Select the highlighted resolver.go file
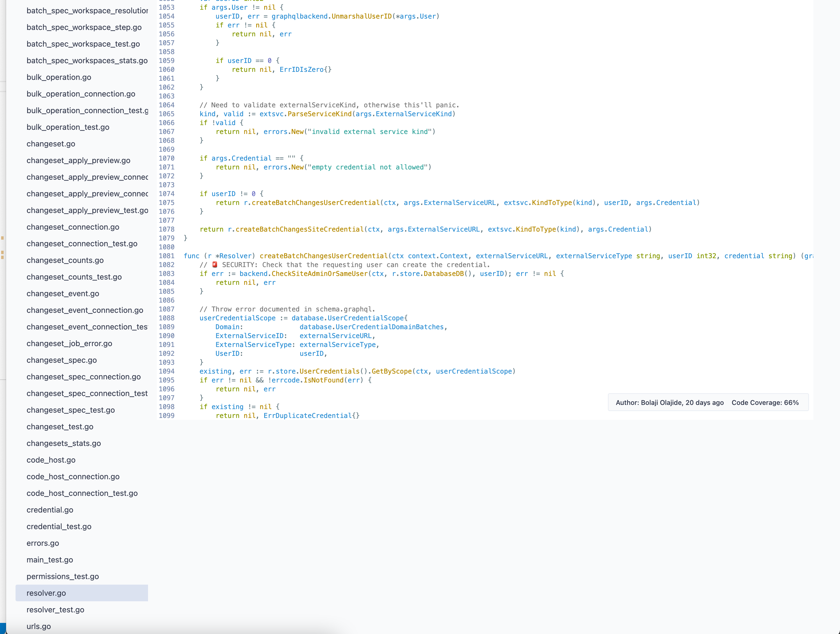 tap(46, 593)
